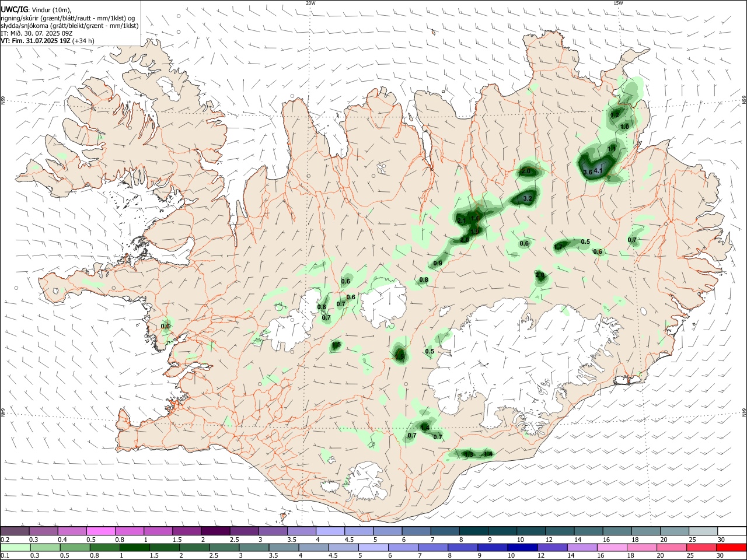Click the 1.0 precipitation value on map

tap(624, 127)
